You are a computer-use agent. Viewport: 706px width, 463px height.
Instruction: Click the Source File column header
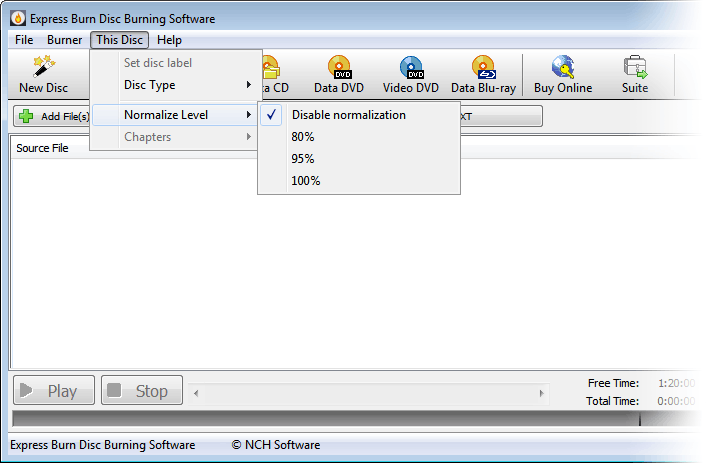(x=42, y=148)
